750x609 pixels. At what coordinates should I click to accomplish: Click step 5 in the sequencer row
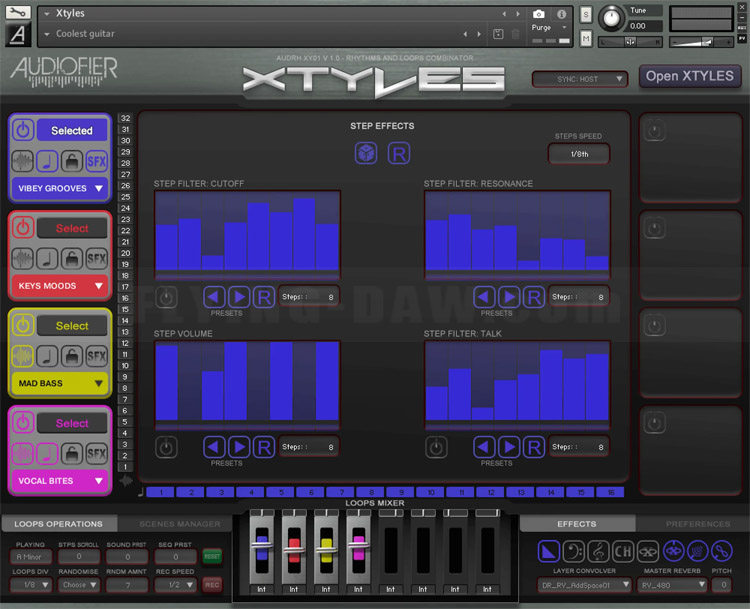pyautogui.click(x=281, y=492)
